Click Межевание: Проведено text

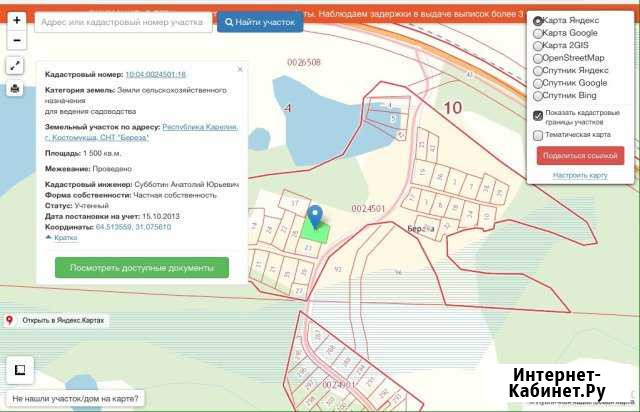click(x=88, y=169)
